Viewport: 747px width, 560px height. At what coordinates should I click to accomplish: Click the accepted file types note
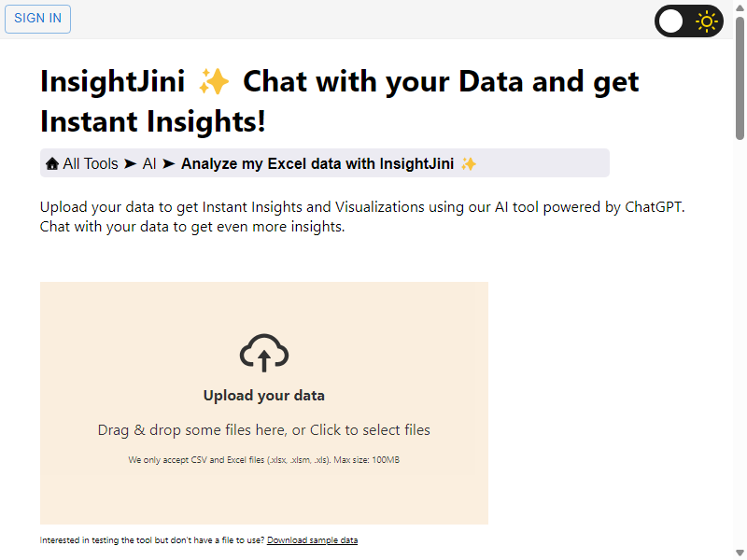[264, 460]
